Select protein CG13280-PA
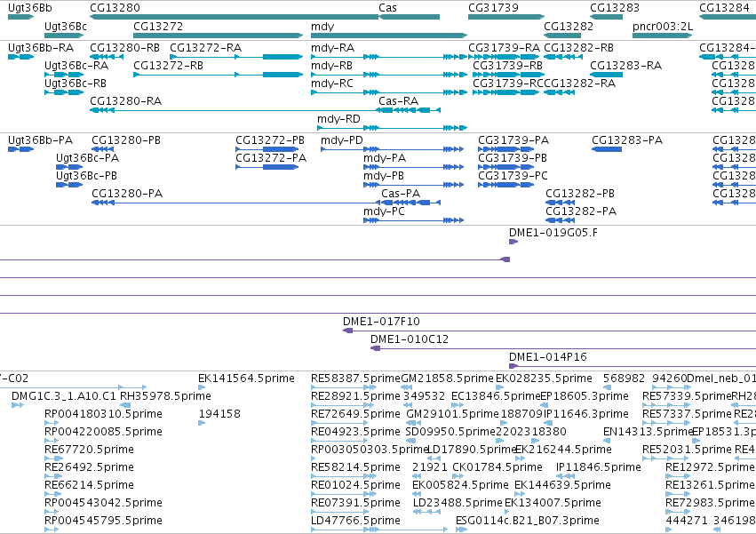 point(236,203)
